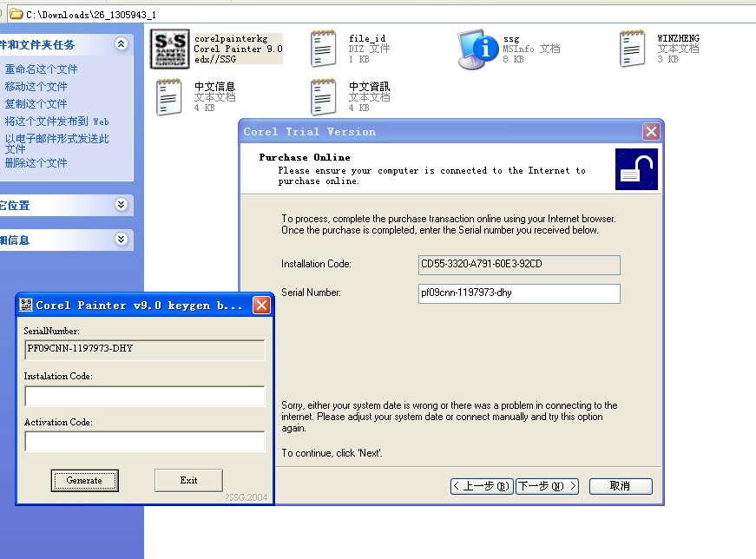Image resolution: width=756 pixels, height=559 pixels.
Task: Click the blue padlock image in Corel dialog
Action: tap(636, 169)
